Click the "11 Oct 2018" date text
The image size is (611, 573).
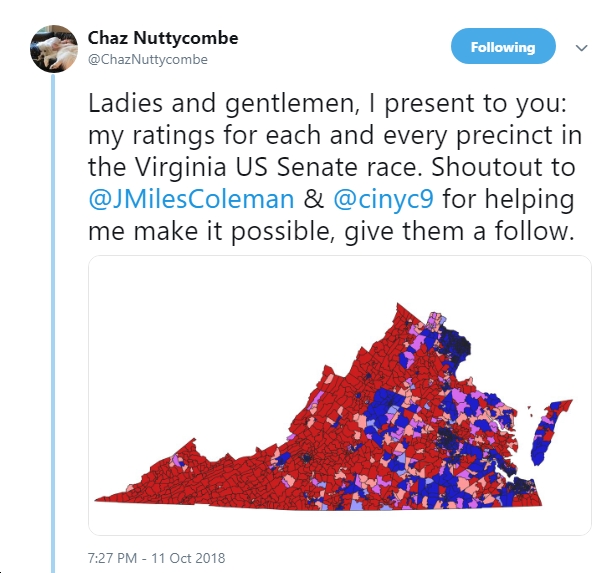188,558
